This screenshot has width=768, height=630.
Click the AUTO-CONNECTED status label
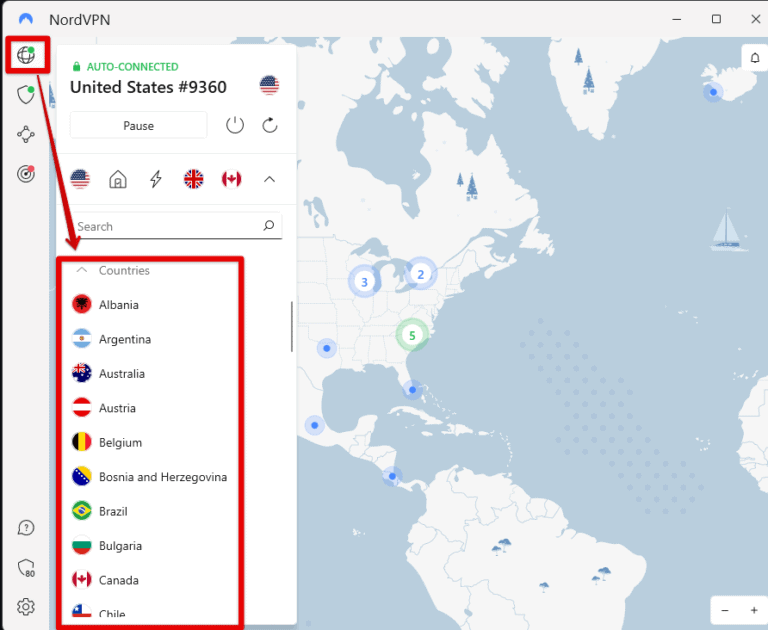tap(132, 67)
